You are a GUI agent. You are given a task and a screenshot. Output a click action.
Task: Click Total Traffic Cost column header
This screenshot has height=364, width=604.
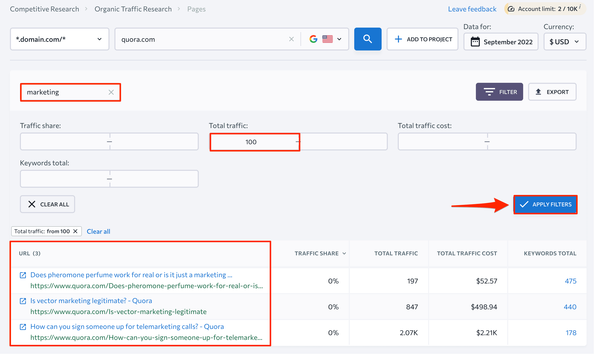tap(467, 253)
